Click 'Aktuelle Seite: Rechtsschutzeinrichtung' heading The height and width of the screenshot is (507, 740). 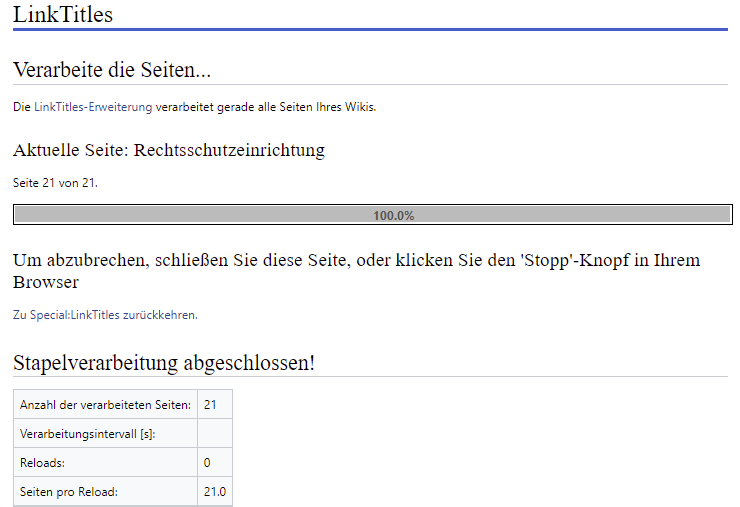169,150
